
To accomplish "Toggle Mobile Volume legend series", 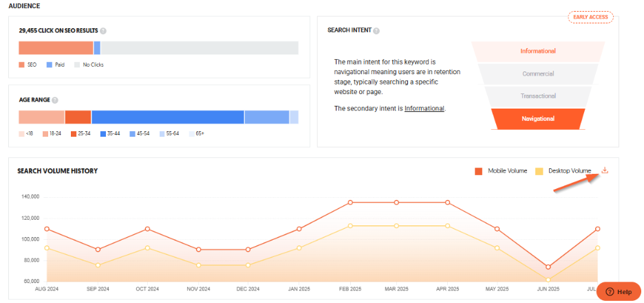I will pos(501,171).
